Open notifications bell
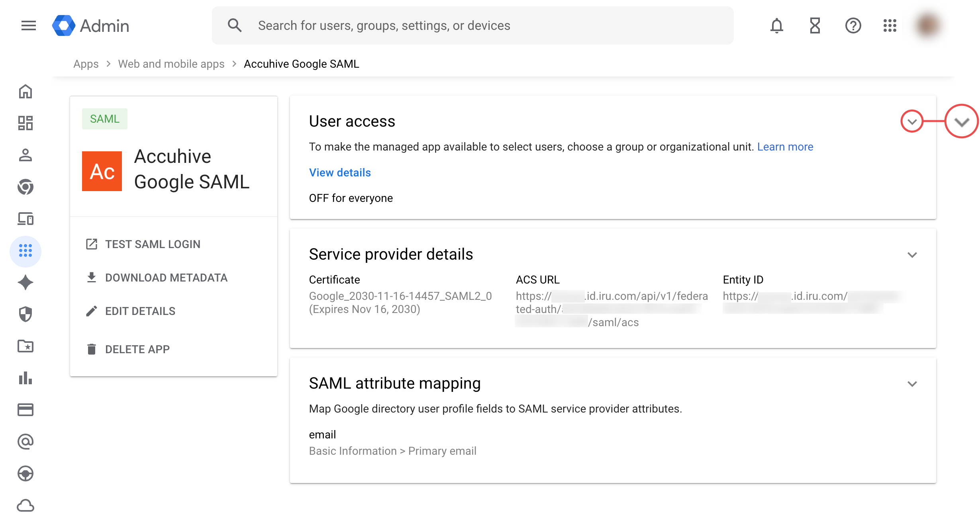 point(776,26)
